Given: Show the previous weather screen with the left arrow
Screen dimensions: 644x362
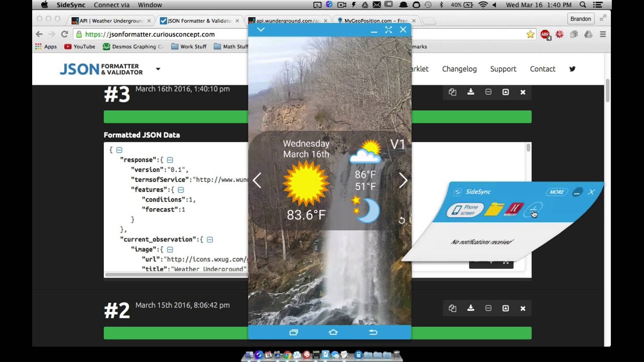Looking at the screenshot, I should pos(257,180).
